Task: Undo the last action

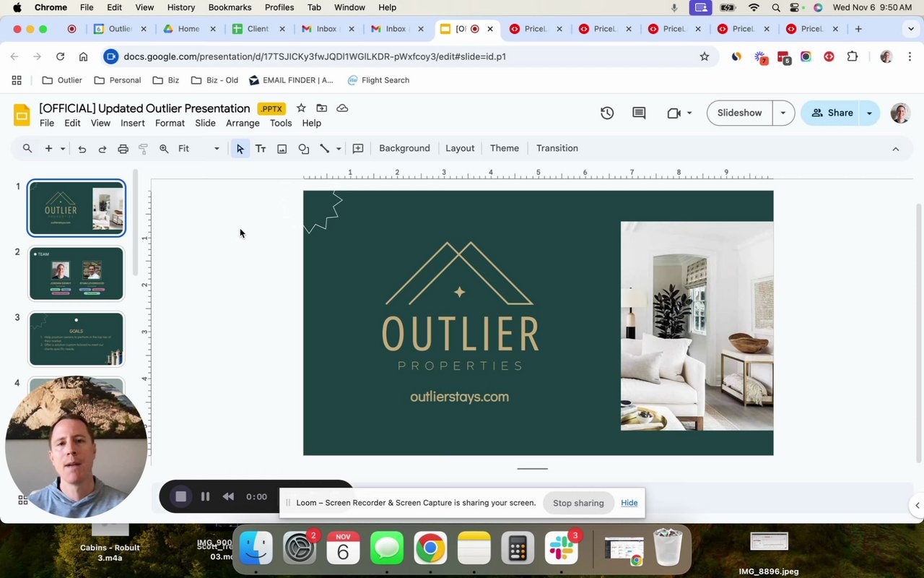Action: tap(82, 149)
